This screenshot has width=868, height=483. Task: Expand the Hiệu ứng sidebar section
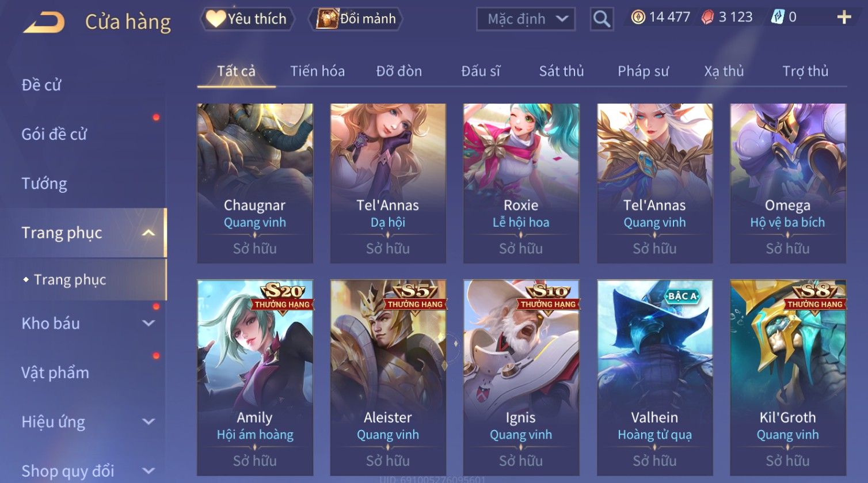149,421
